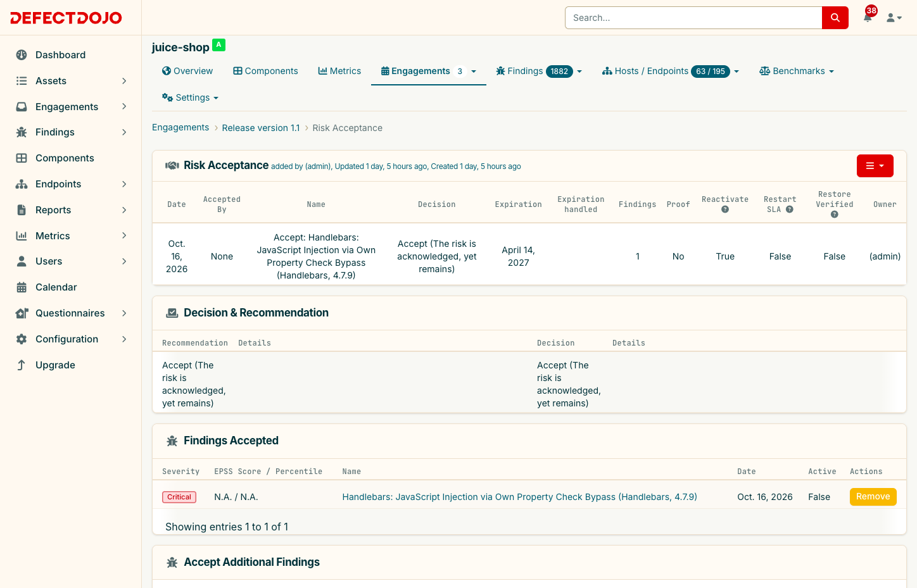Click the Findings bug icon in sidebar
The height and width of the screenshot is (588, 917).
click(22, 132)
